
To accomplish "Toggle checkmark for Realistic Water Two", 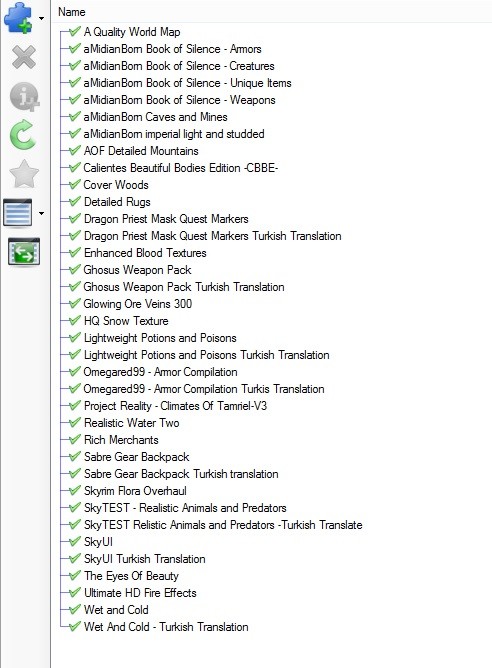I will coord(75,422).
